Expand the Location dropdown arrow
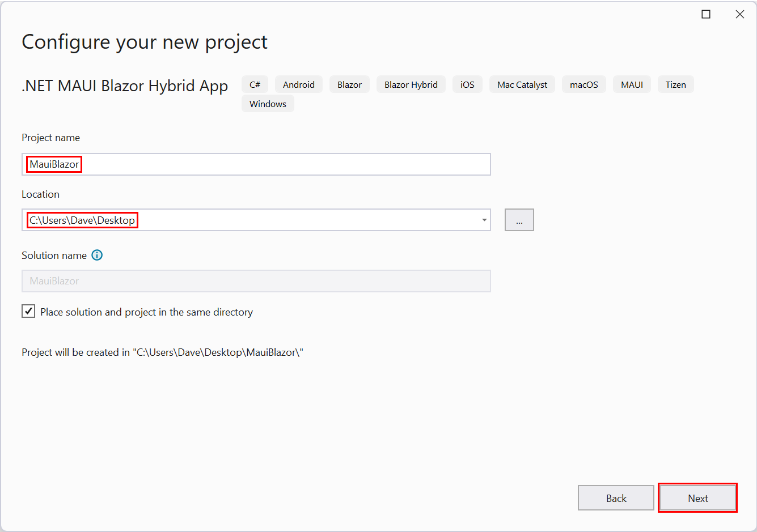The height and width of the screenshot is (532, 757). click(x=484, y=220)
